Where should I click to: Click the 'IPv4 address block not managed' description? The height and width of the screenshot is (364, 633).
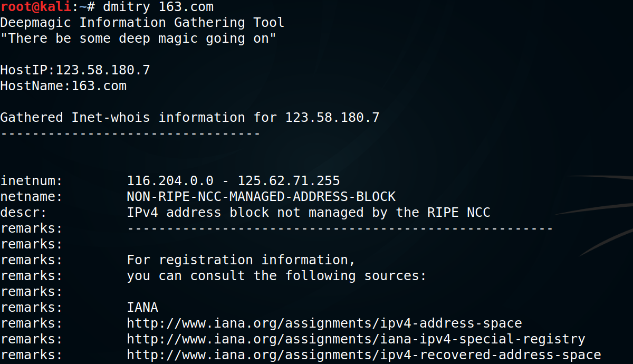tap(308, 213)
